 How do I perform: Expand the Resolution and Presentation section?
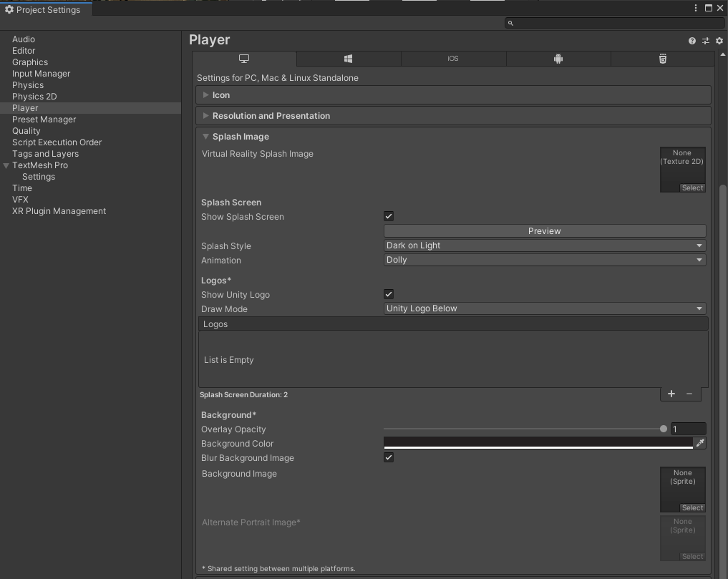point(271,116)
